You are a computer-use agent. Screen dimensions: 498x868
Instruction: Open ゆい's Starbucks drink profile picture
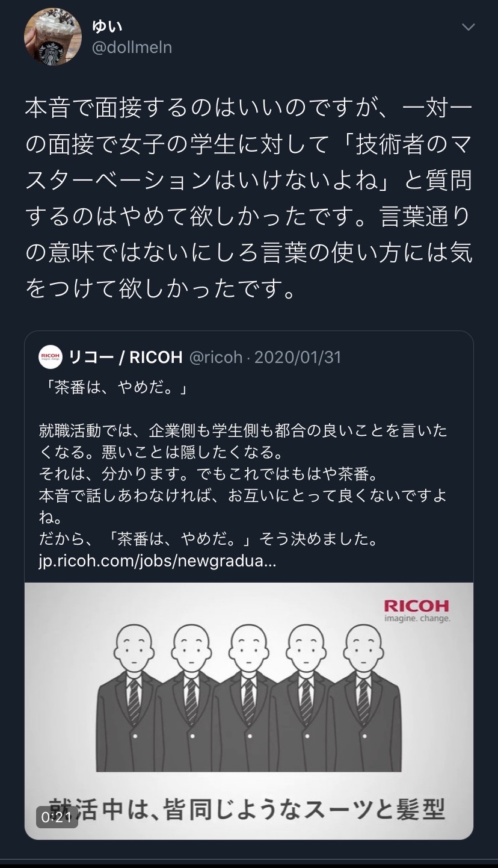pos(52,37)
